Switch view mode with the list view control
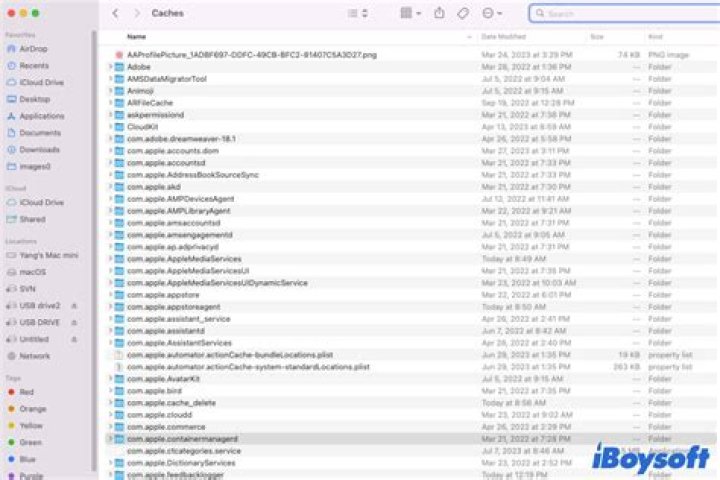 point(357,13)
